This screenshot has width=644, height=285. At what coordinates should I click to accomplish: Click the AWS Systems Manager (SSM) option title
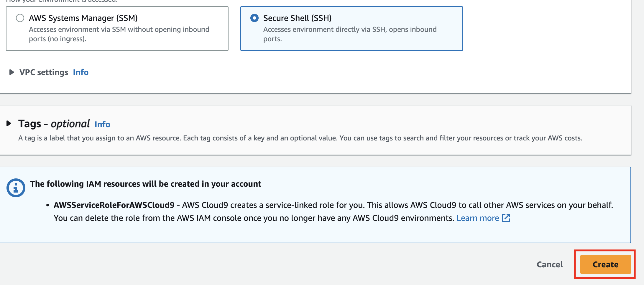pos(83,18)
